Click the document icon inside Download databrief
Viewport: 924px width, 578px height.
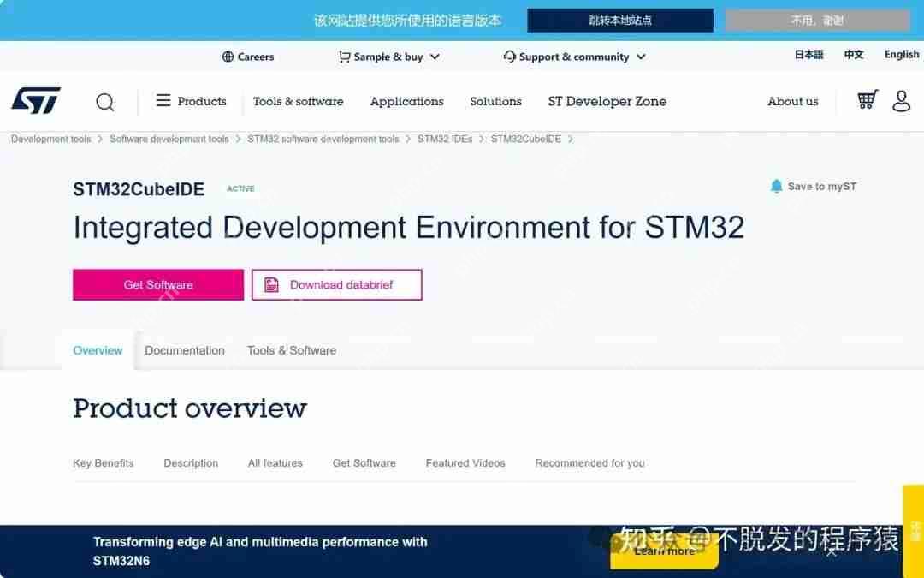[x=269, y=284]
